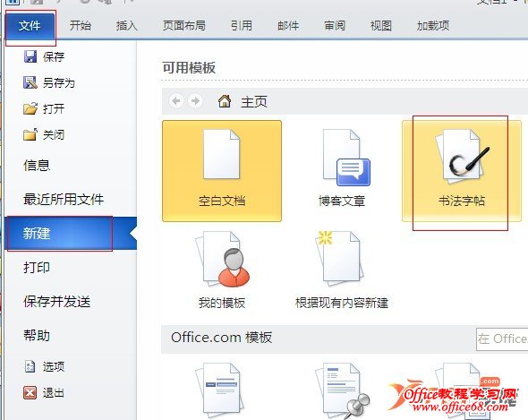Click the Save floppy disk icon

coord(30,56)
